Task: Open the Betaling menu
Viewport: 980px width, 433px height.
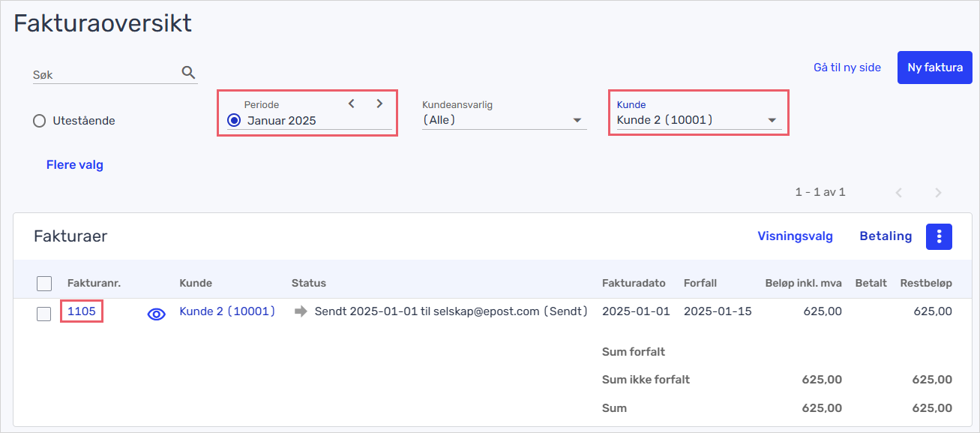Action: [886, 236]
